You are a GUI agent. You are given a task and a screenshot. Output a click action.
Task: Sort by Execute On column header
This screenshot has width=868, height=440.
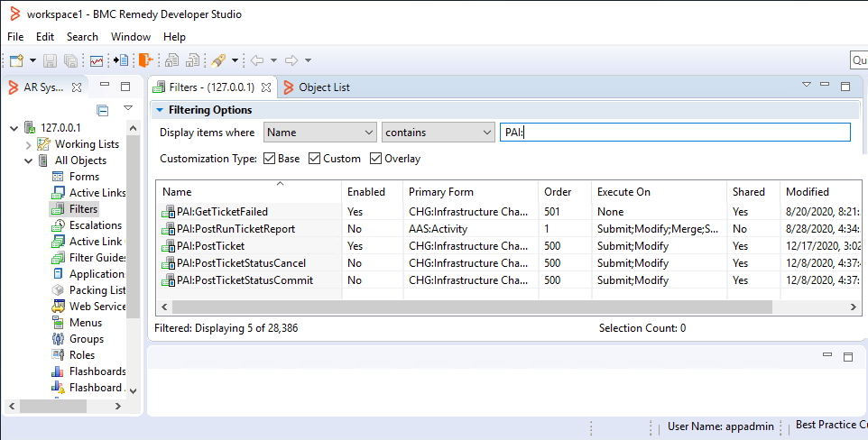click(x=659, y=192)
